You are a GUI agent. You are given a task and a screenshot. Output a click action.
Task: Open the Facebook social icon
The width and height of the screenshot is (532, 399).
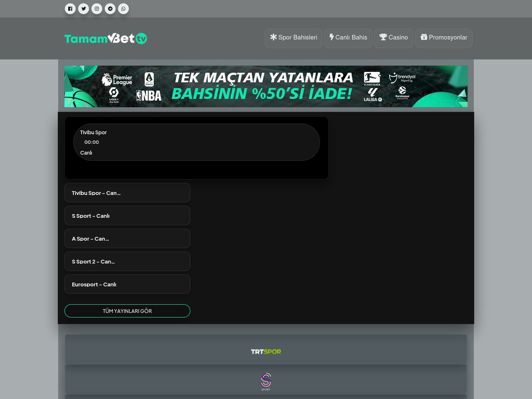(70, 9)
